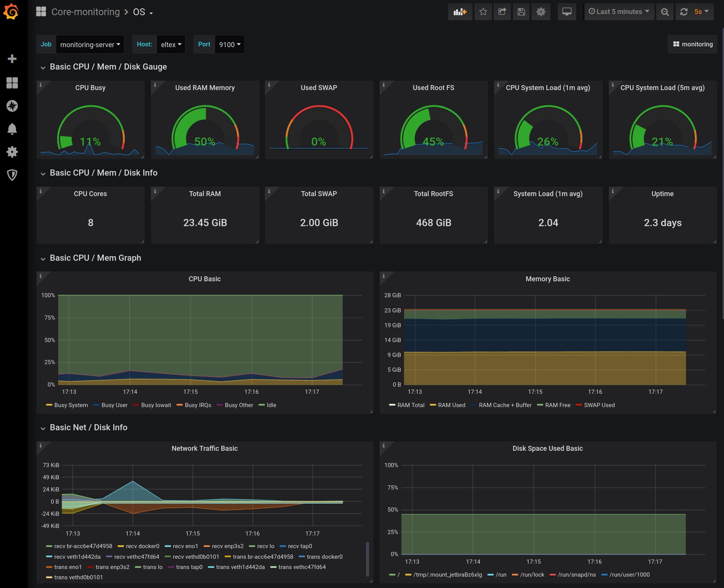
Task: Open the Share dashboard icon
Action: tap(502, 12)
